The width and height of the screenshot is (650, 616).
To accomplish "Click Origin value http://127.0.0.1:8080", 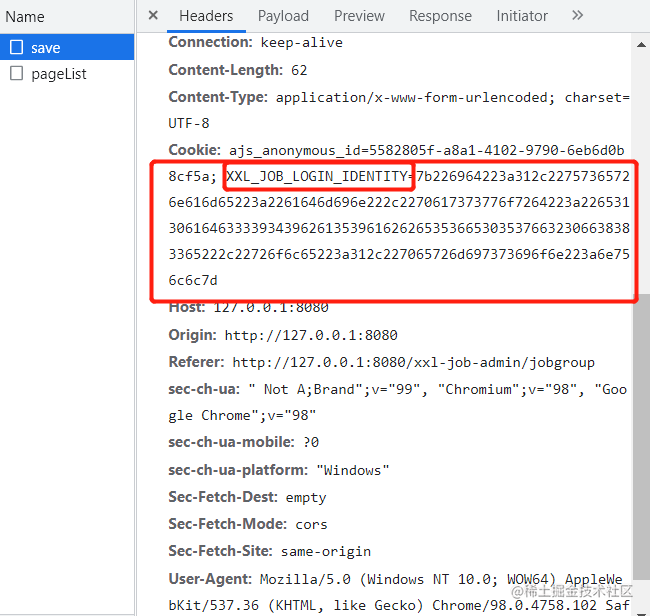I will (311, 335).
